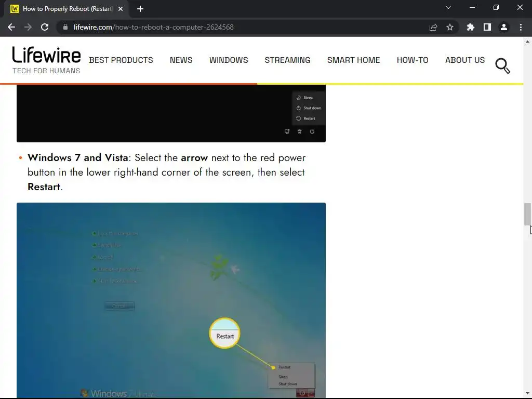Viewport: 532px width, 399px height.
Task: Click the dark Windows 11 power menu screenshot
Action: point(171,113)
